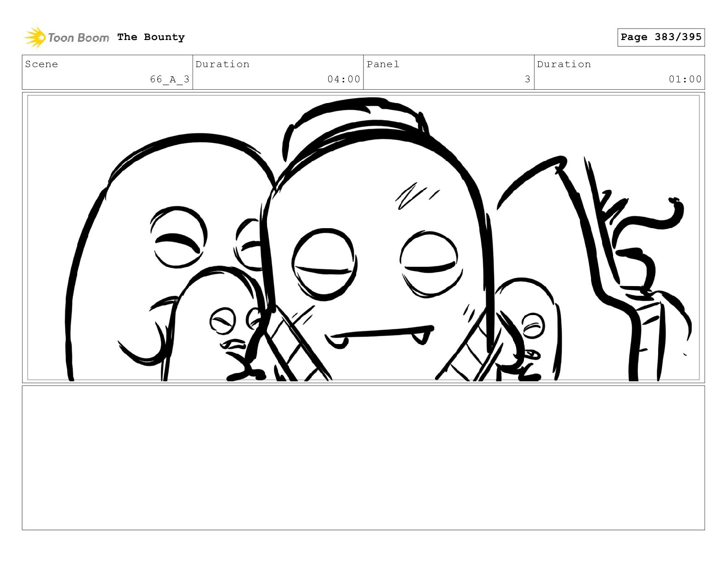The height and width of the screenshot is (563, 728).
Task: Click the 'Scene' header label
Action: (x=42, y=64)
